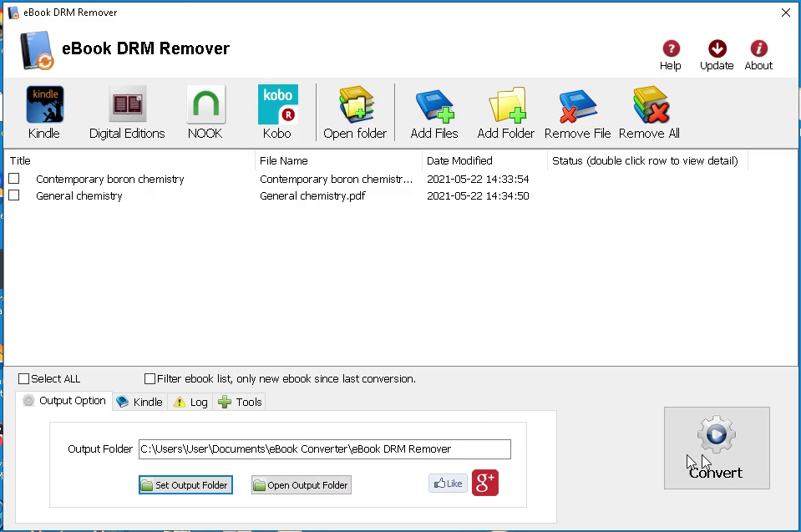This screenshot has width=801, height=532.
Task: Click Set Output Folder button
Action: coord(185,485)
